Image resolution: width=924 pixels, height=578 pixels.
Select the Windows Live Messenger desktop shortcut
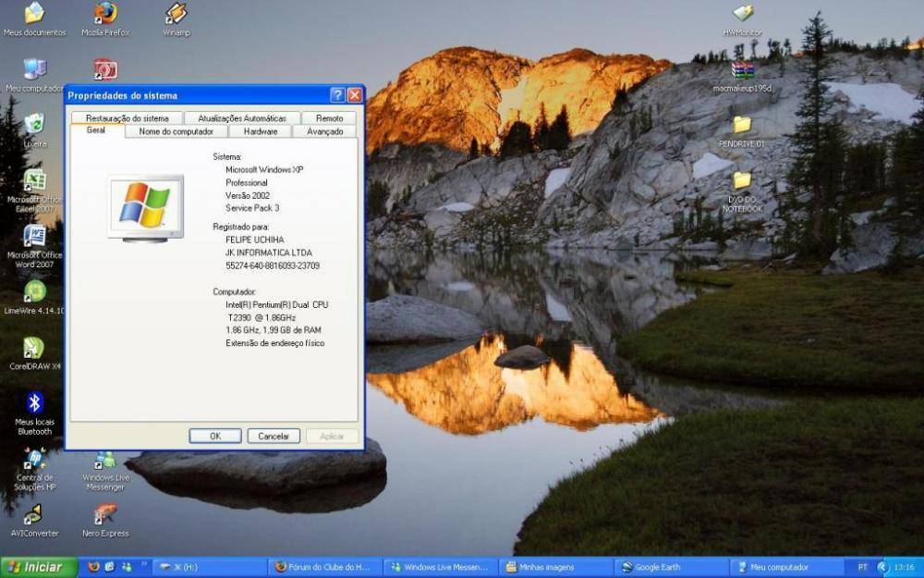click(x=105, y=470)
